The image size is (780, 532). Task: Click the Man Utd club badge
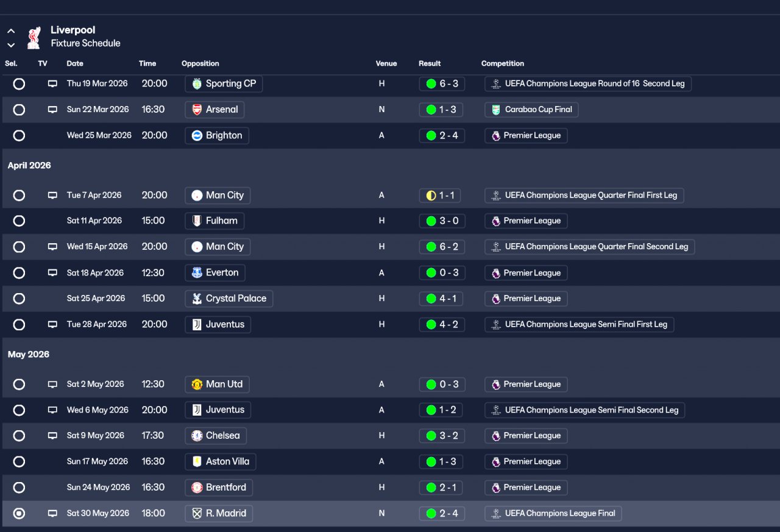(197, 385)
